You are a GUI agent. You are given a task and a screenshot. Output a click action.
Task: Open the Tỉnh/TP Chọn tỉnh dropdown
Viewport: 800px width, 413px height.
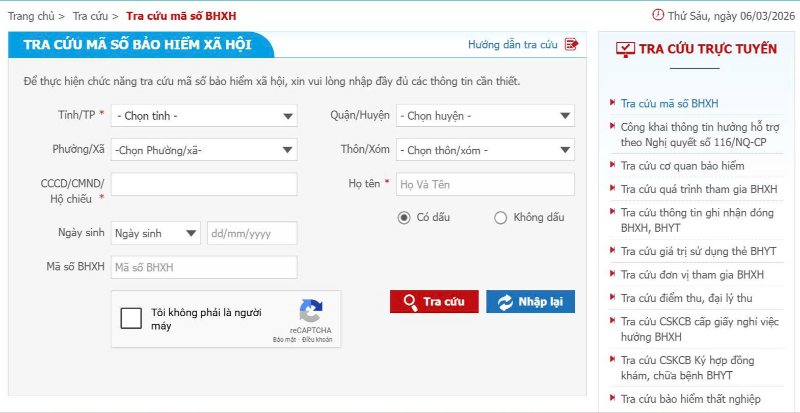click(x=204, y=116)
